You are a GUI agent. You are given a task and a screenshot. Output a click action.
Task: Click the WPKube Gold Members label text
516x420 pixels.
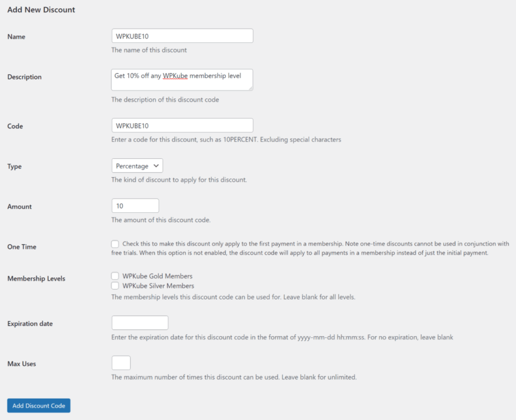click(157, 276)
